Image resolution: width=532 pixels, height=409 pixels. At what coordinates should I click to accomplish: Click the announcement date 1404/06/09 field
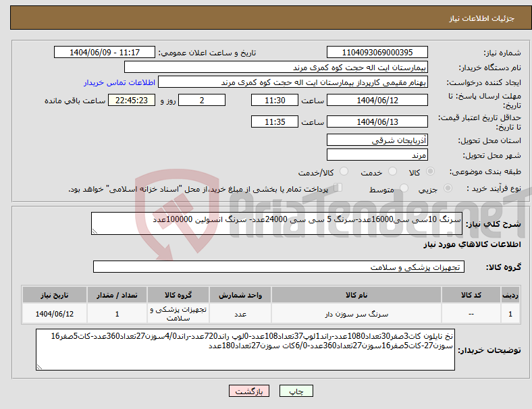(105, 52)
